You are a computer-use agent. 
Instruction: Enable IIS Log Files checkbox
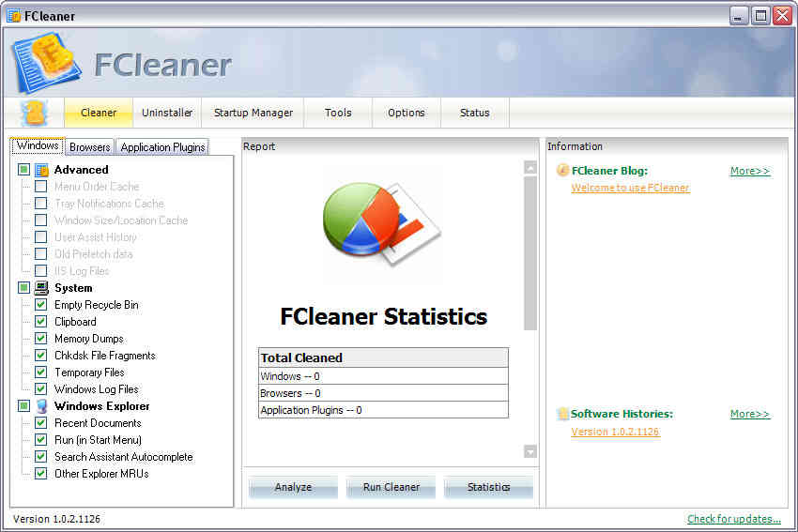pyautogui.click(x=40, y=270)
